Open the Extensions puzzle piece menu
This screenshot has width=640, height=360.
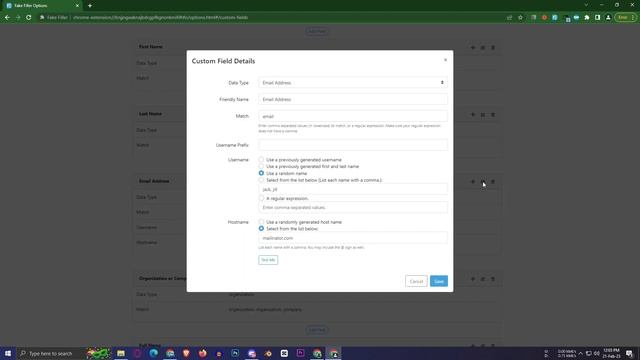(587, 18)
